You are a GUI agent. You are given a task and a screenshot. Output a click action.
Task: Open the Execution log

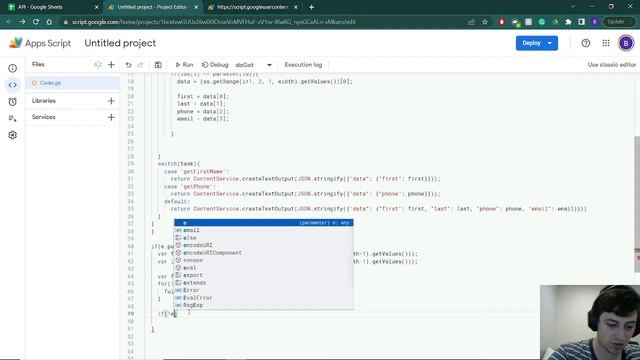pos(303,65)
